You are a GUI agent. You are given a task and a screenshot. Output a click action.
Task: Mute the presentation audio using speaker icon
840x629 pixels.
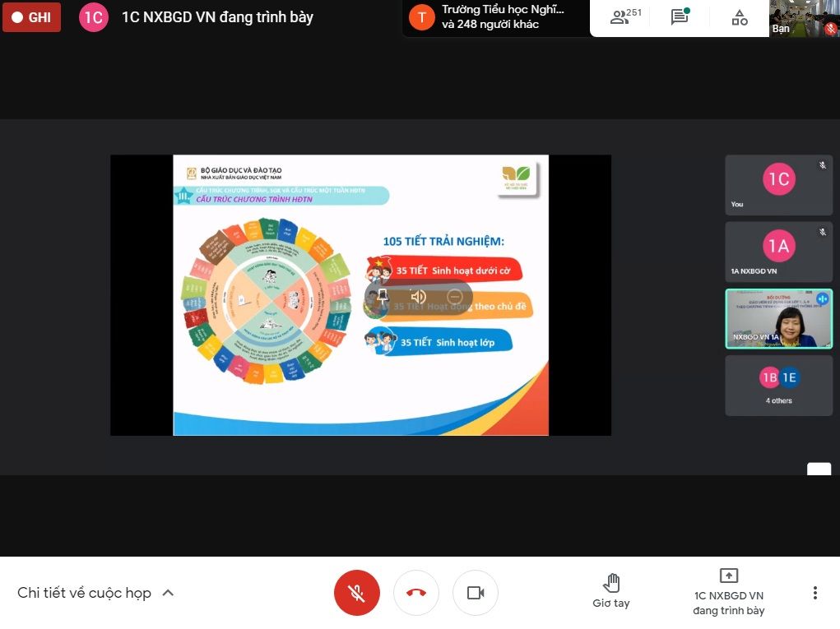[x=419, y=297]
